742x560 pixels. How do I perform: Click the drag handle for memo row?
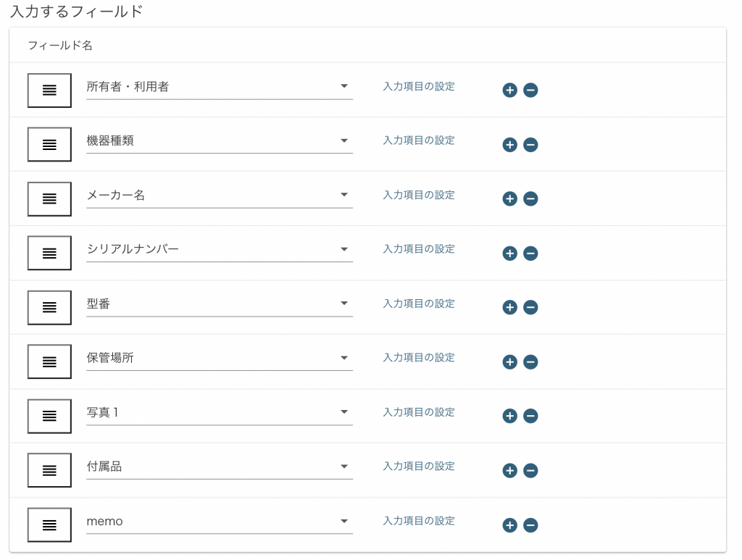coord(49,525)
